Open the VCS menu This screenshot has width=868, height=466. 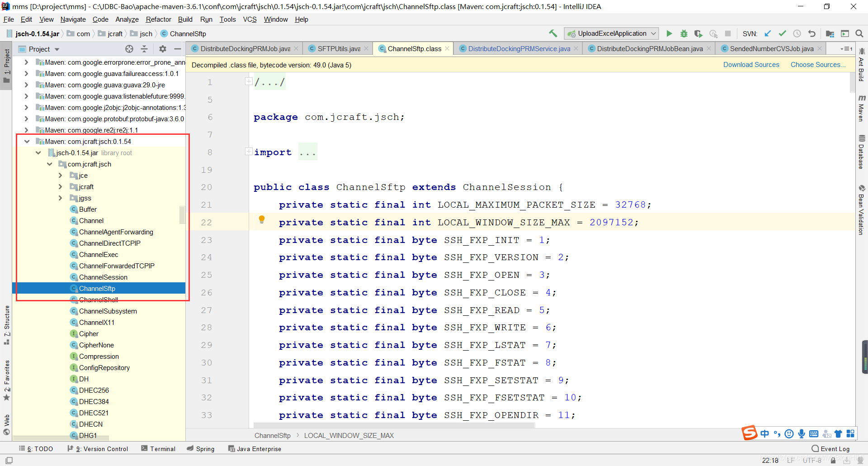[x=250, y=19]
